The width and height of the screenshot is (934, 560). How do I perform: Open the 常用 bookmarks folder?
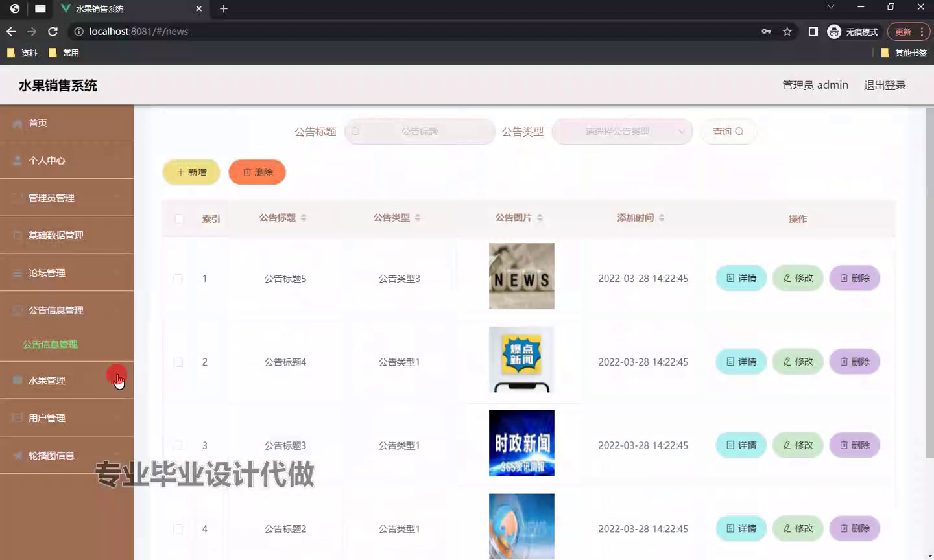pyautogui.click(x=64, y=52)
